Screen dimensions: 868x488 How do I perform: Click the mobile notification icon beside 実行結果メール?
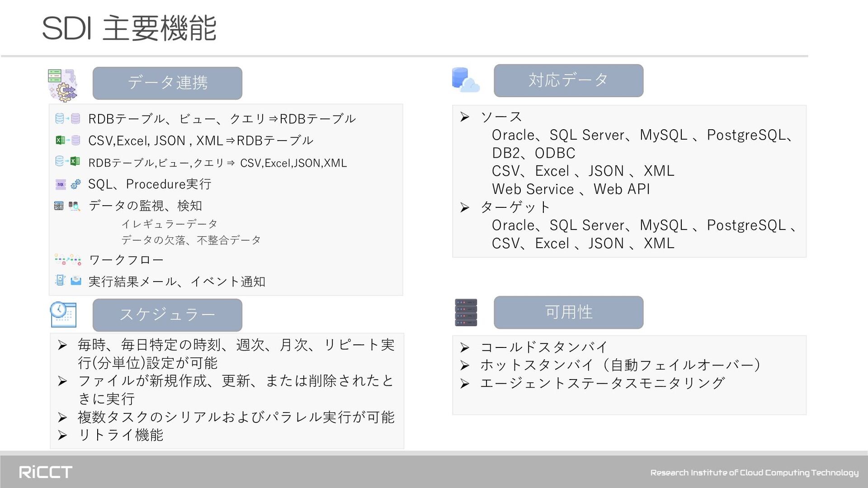[60, 281]
